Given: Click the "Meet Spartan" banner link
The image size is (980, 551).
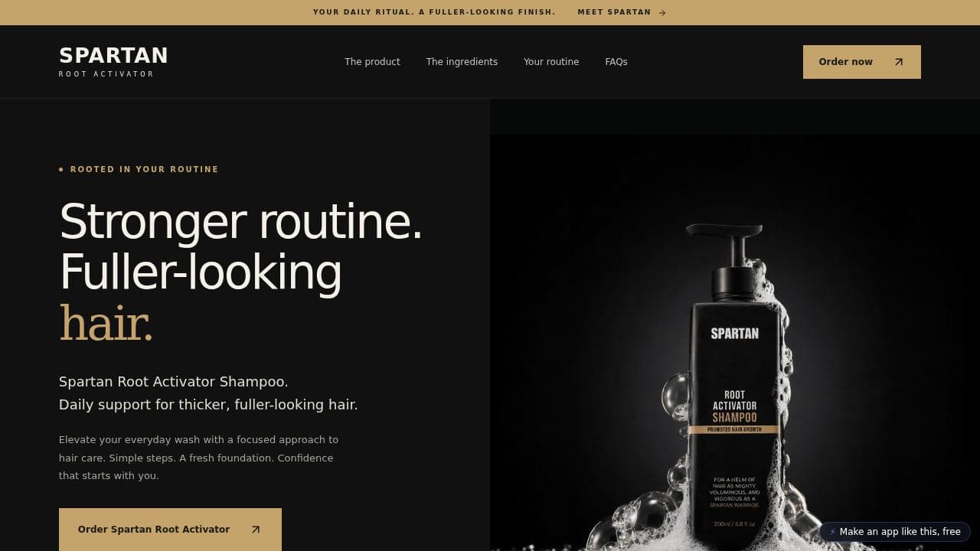Looking at the screenshot, I should click(x=622, y=12).
